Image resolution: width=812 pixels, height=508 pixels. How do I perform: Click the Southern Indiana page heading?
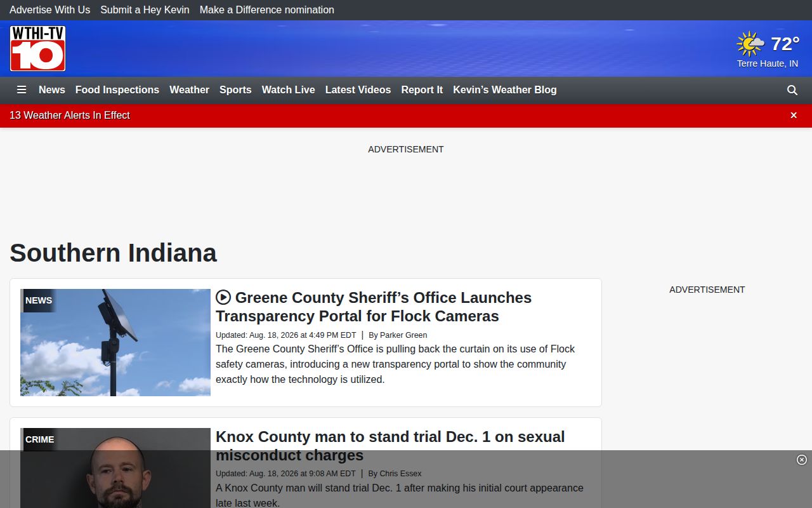pos(113,253)
